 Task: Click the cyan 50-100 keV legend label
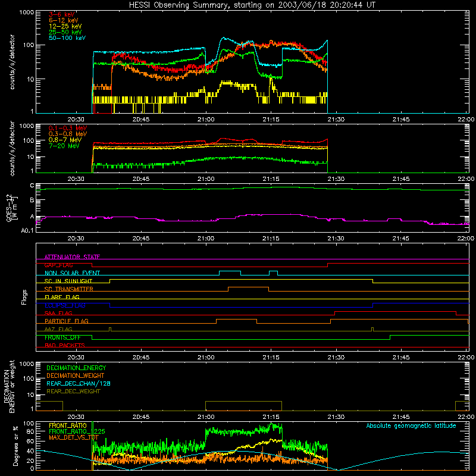tap(67, 38)
